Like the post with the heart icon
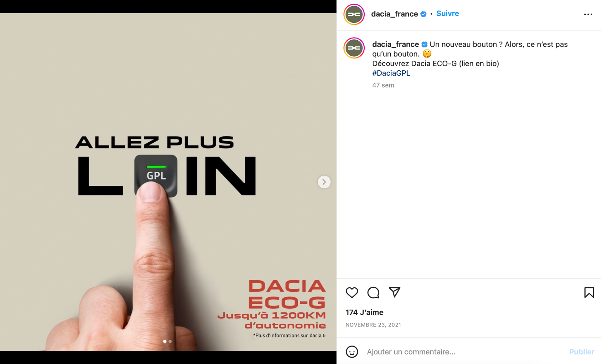The image size is (601, 364). (352, 292)
